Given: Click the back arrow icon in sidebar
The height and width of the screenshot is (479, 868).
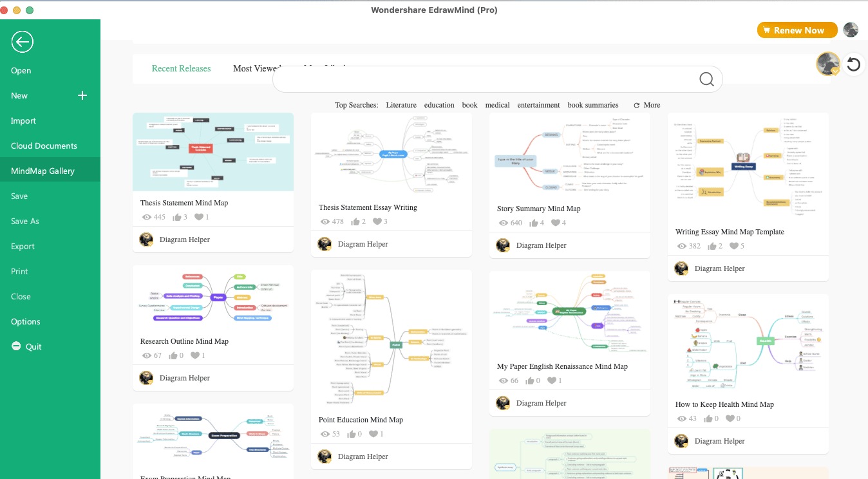Looking at the screenshot, I should coord(22,42).
